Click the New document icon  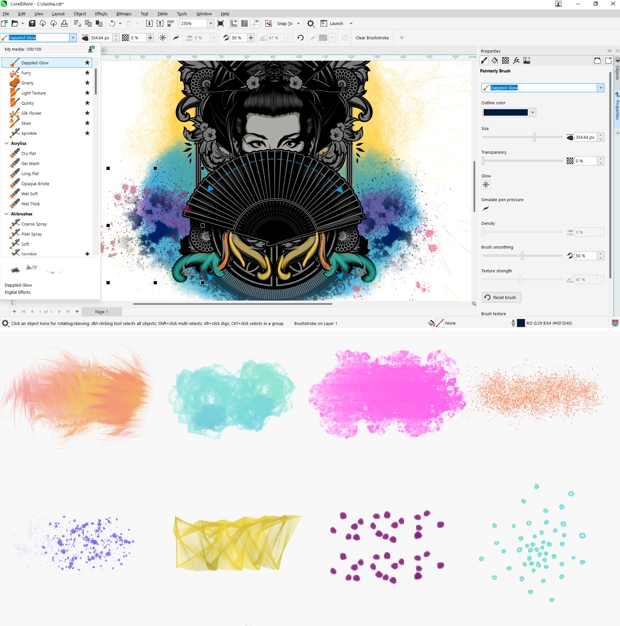point(4,24)
